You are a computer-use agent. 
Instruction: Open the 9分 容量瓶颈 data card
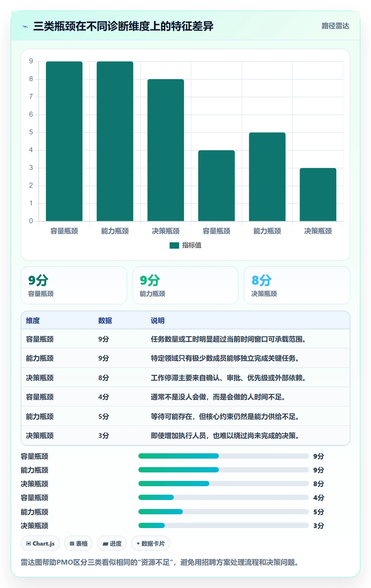click(x=74, y=285)
